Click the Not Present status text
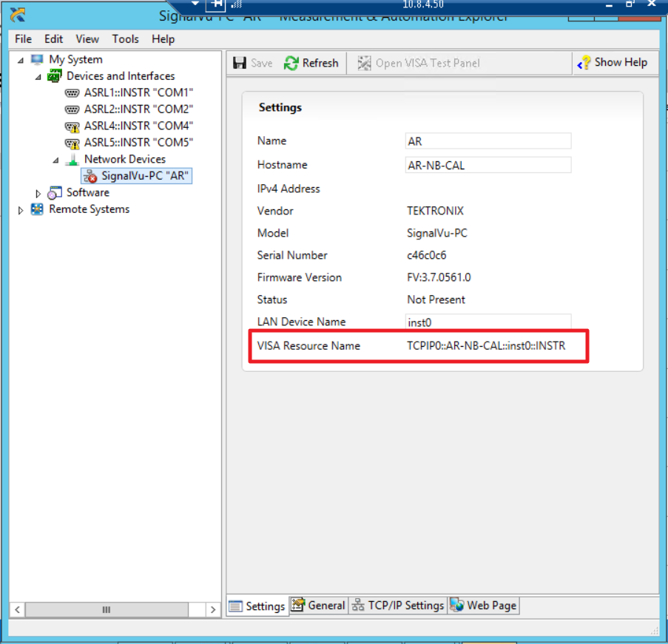 [x=436, y=300]
